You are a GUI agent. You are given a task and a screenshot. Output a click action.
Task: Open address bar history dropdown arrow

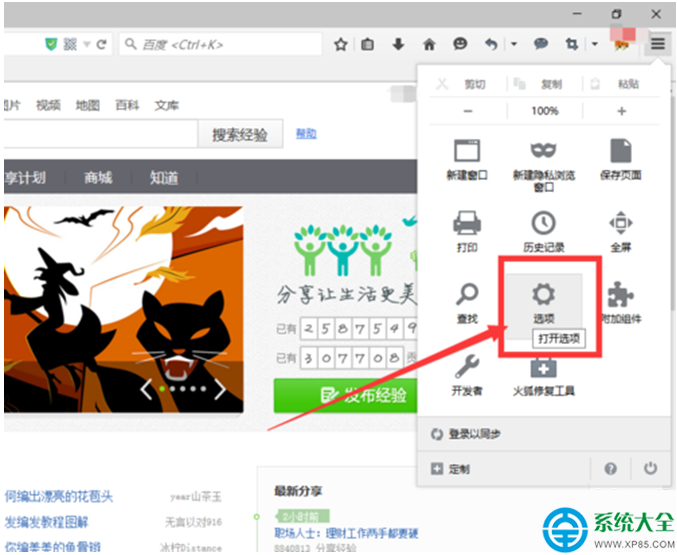87,44
